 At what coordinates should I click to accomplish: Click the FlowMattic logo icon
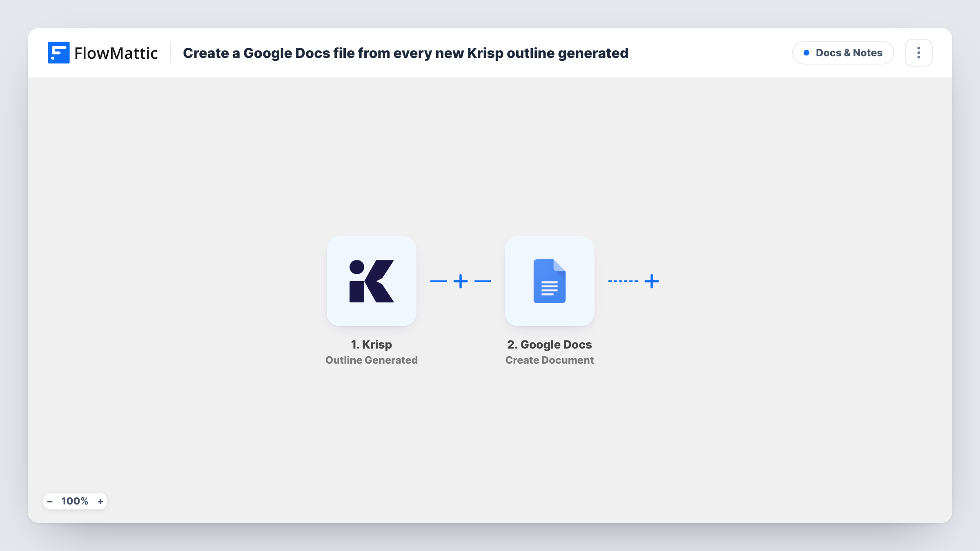[x=58, y=53]
